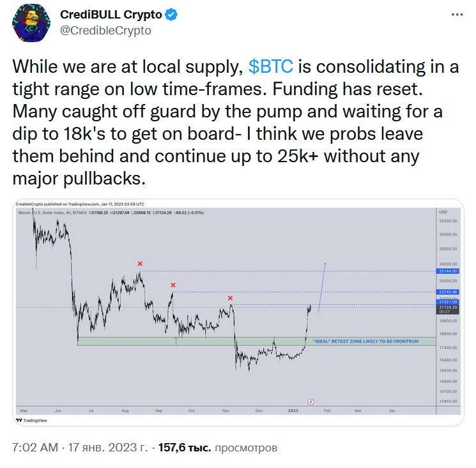
Task: Click the purple lightning event icon
Action: coord(311,402)
